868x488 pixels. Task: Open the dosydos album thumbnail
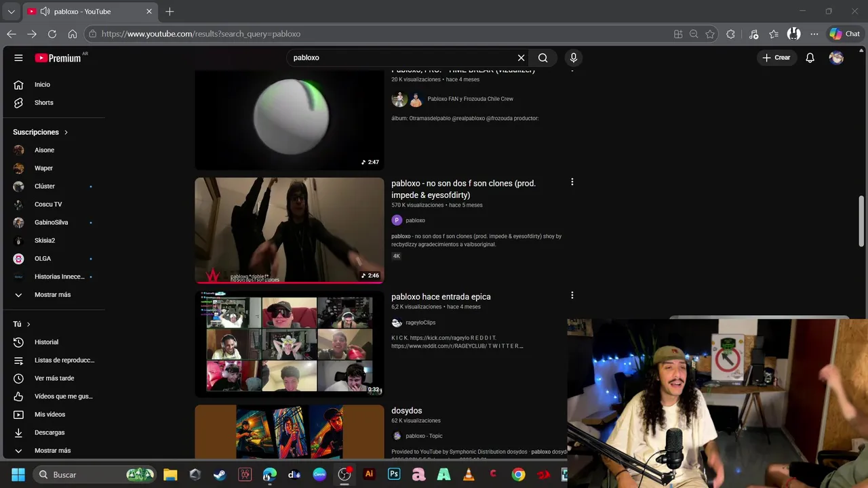click(x=290, y=432)
